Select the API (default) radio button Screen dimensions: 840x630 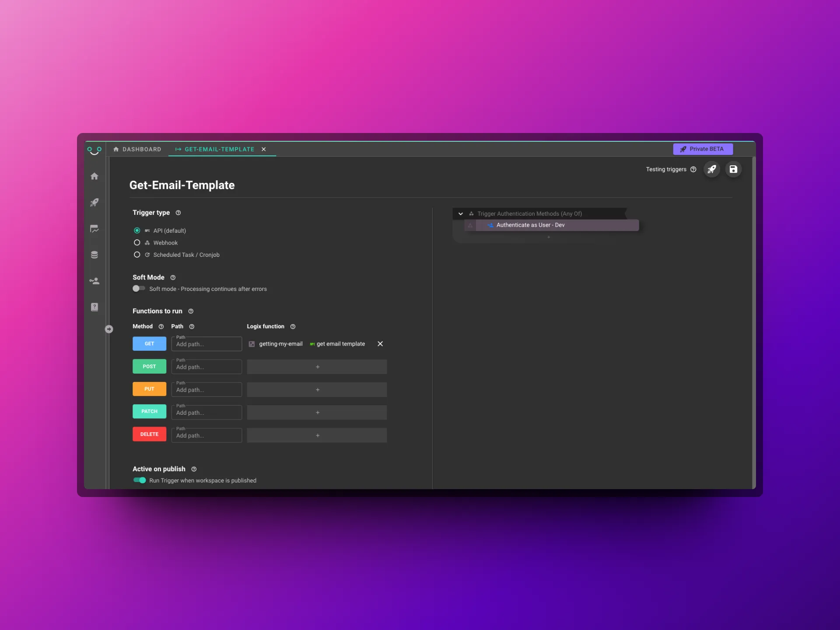pos(136,230)
